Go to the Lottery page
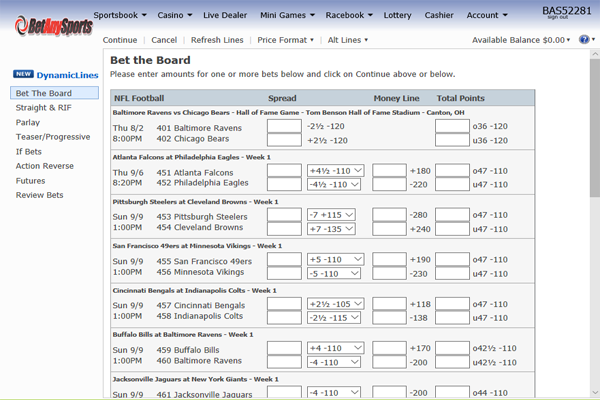This screenshot has width=600, height=400. pyautogui.click(x=397, y=15)
